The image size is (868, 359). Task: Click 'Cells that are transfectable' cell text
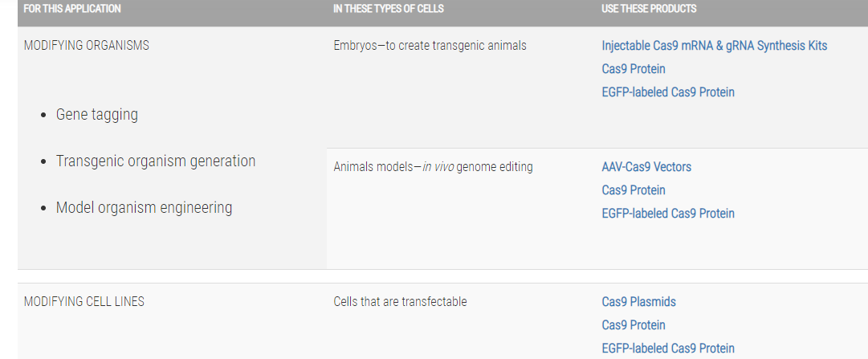400,302
